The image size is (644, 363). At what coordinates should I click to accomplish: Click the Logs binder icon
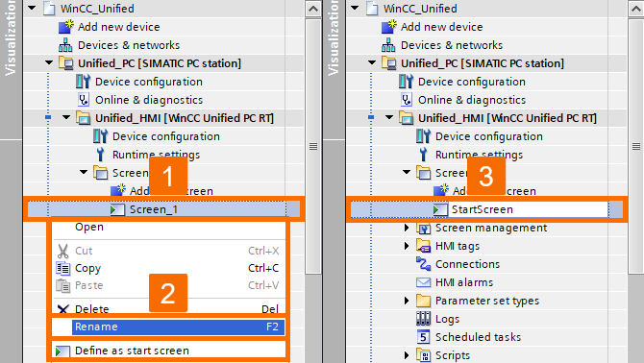pyautogui.click(x=424, y=319)
